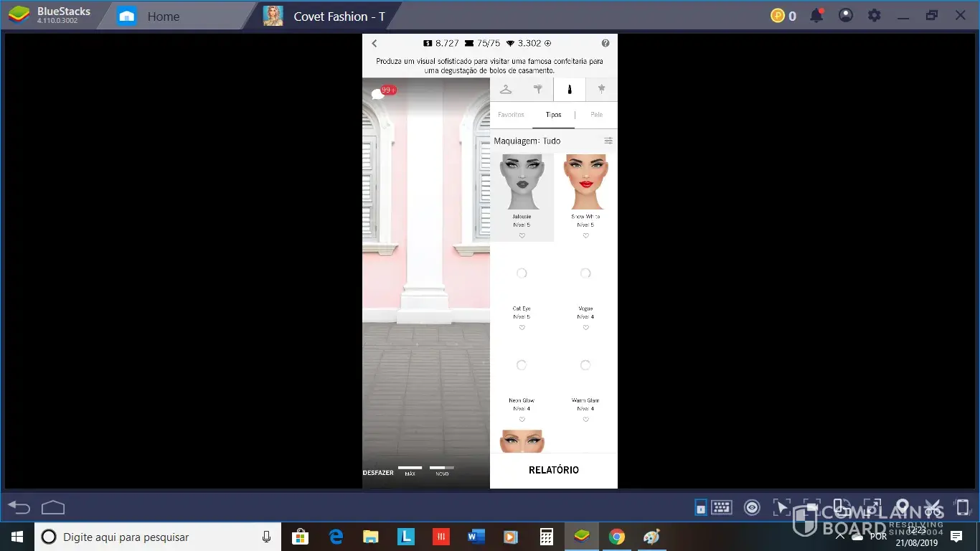The height and width of the screenshot is (551, 980).
Task: Toggle heart under Snow White makeup
Action: [585, 236]
